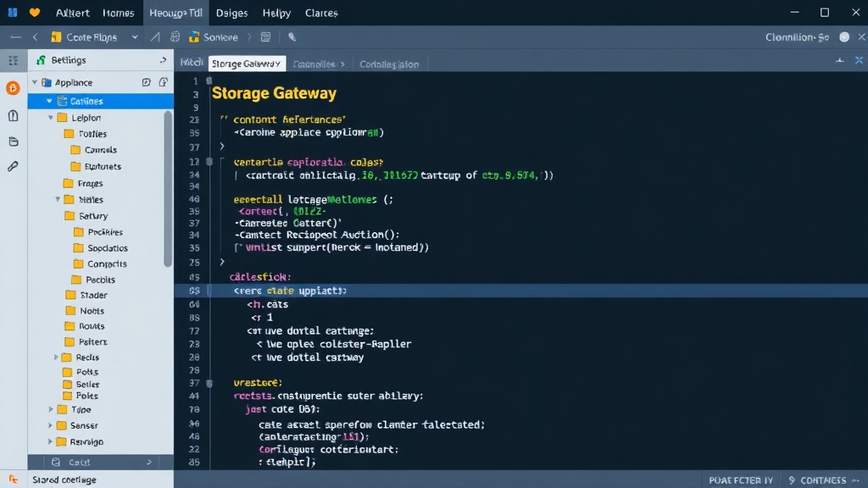The height and width of the screenshot is (488, 868).
Task: Expand the Reclis folder arrow
Action: [56, 358]
